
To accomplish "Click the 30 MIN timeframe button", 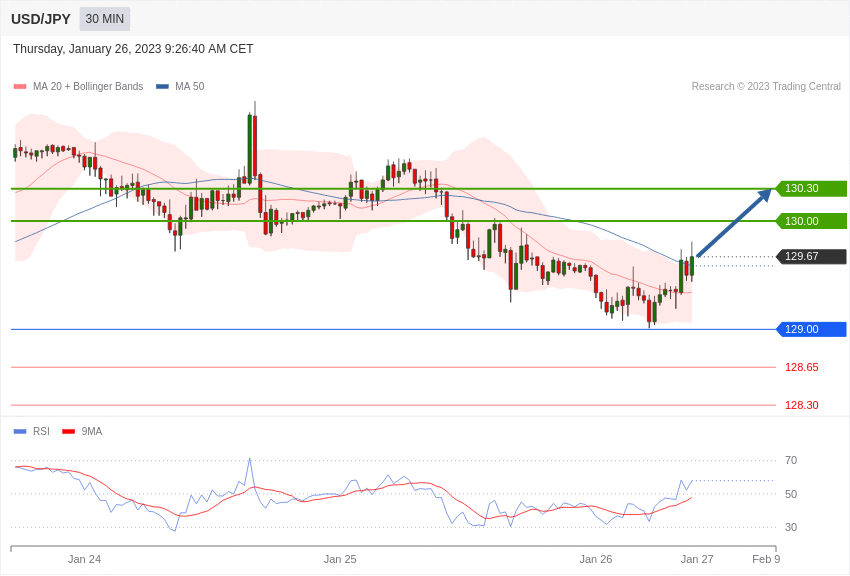I will 105,19.
